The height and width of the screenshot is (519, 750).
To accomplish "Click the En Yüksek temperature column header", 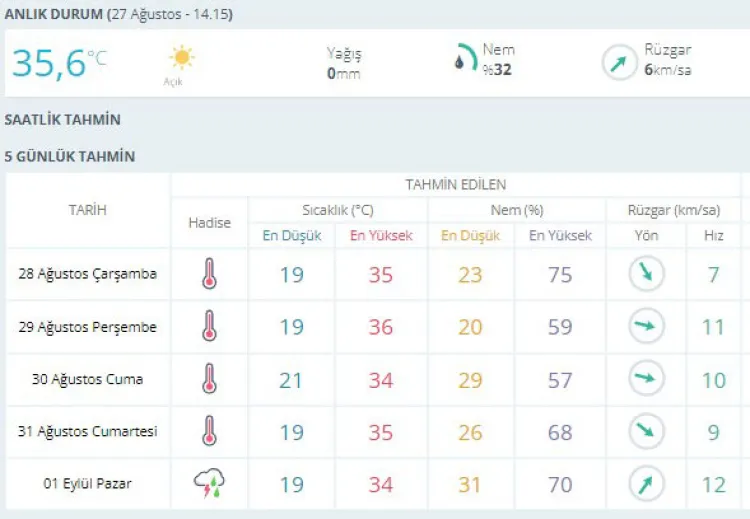I will tap(380, 236).
